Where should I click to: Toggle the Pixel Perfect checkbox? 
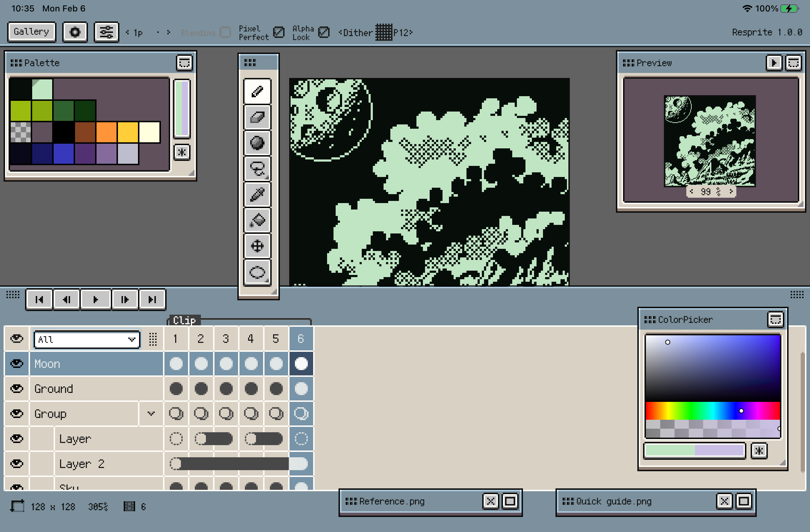click(x=278, y=32)
